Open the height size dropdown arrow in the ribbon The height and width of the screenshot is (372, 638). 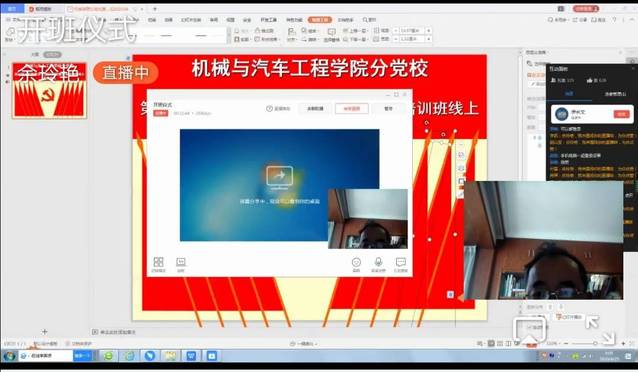428,31
